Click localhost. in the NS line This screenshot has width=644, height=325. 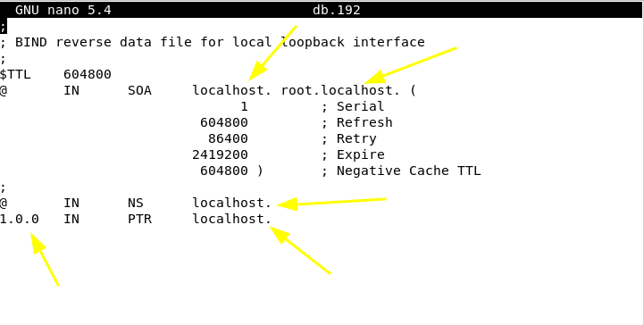(x=232, y=203)
